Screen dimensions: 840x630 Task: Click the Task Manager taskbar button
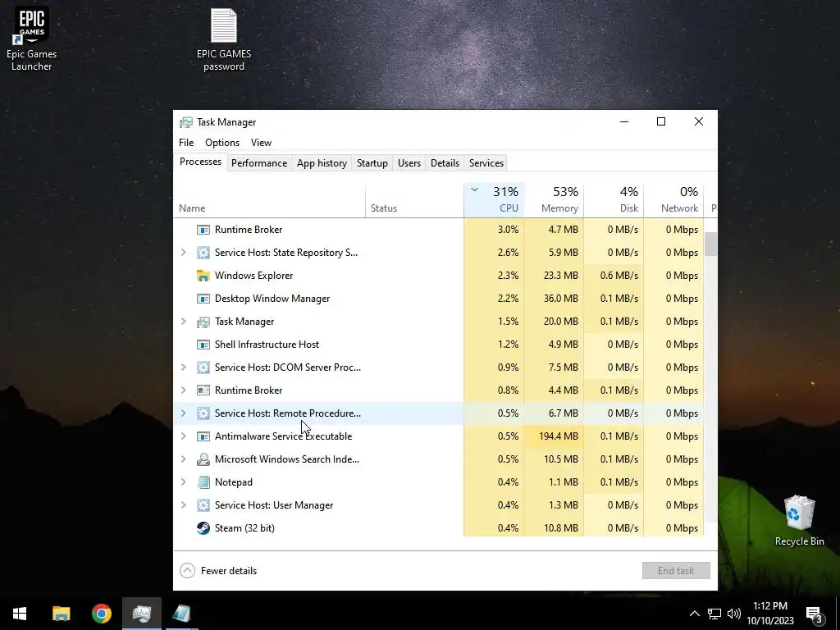coord(141,614)
